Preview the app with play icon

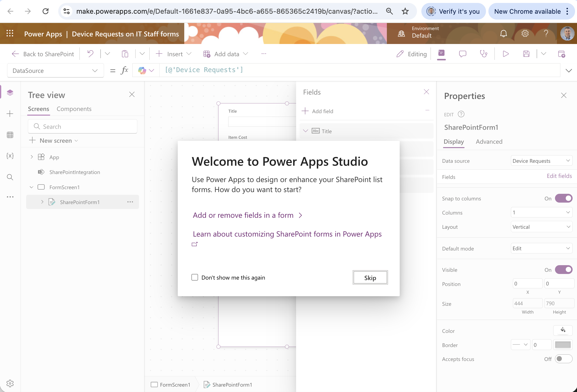[506, 54]
